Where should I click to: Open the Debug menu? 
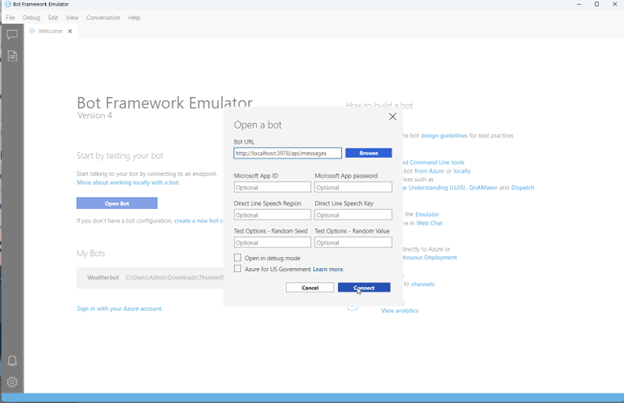[x=32, y=17]
